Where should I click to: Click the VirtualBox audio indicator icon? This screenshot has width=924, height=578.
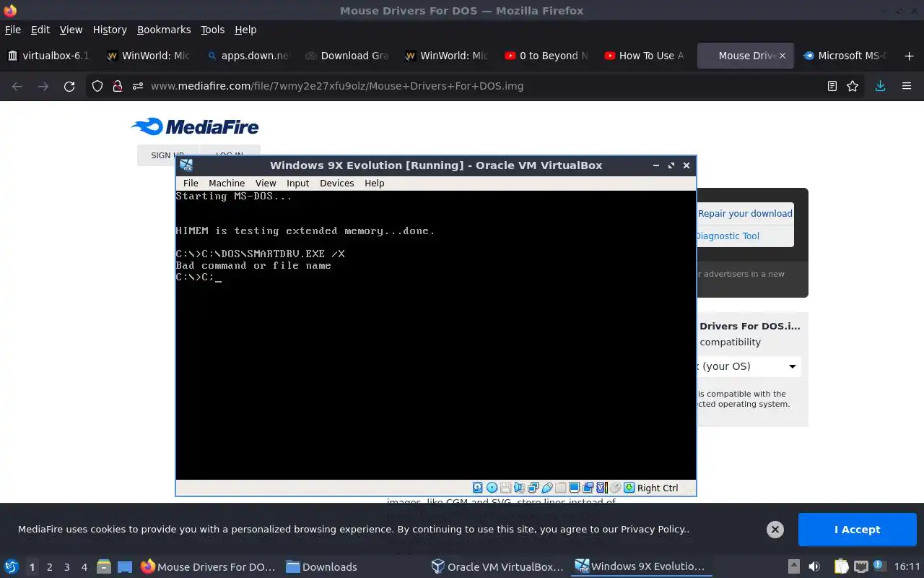pos(520,488)
